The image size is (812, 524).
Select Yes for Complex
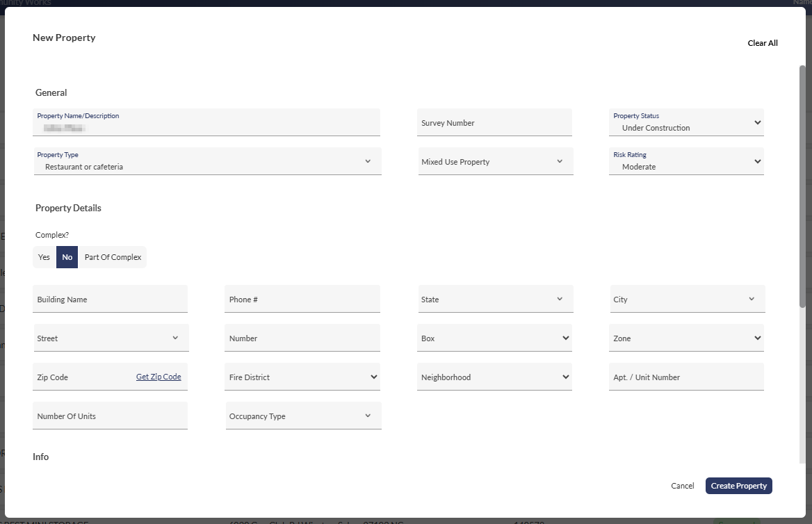pos(44,257)
